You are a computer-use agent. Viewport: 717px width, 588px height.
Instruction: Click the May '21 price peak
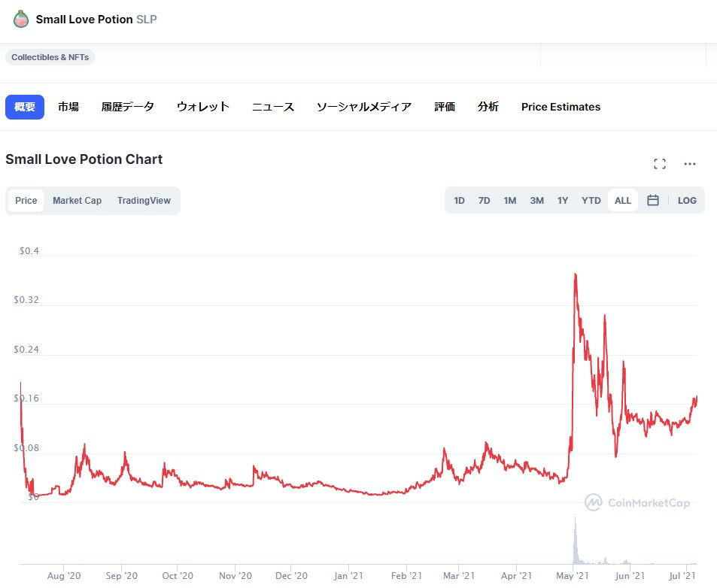pos(576,274)
